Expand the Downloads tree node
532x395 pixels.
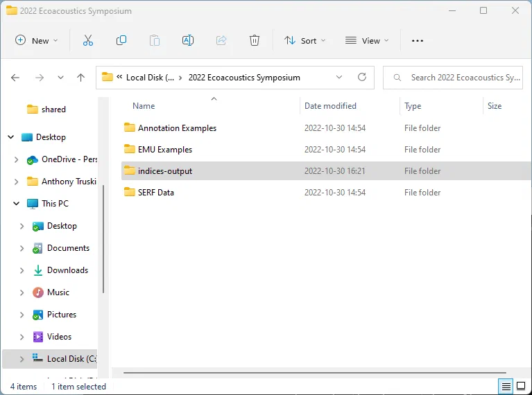tap(22, 270)
